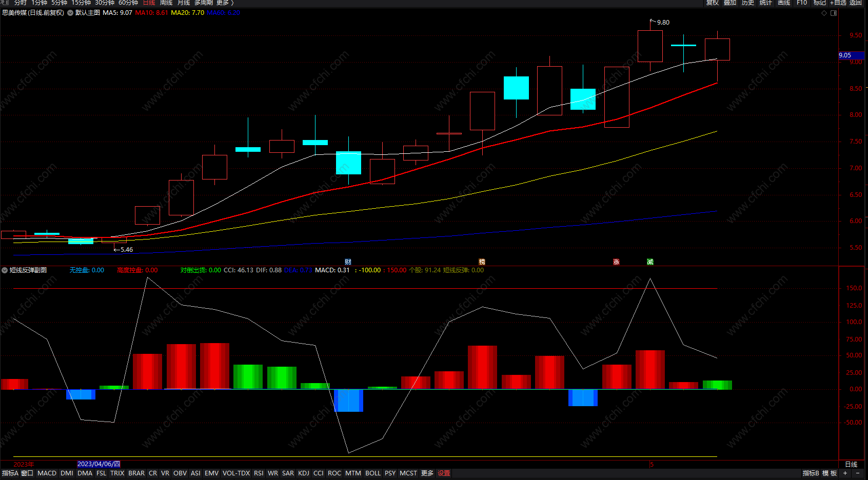
Task: Switch to 分时 intraday chart
Action: click(21, 3)
